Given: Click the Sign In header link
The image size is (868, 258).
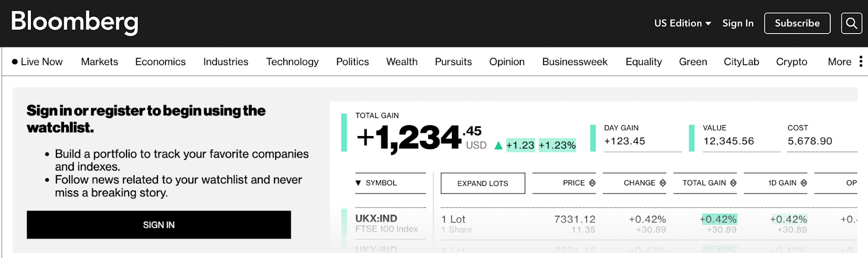Looking at the screenshot, I should tap(738, 23).
